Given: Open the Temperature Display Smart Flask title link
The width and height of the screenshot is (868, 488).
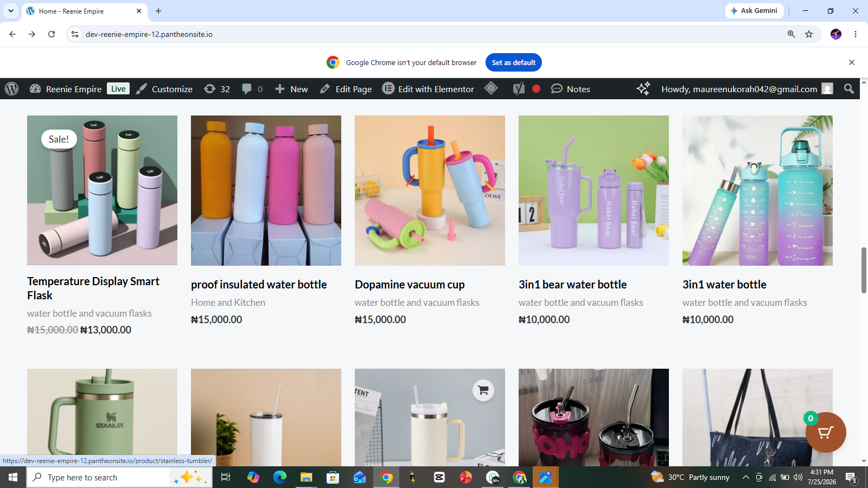Looking at the screenshot, I should point(93,288).
